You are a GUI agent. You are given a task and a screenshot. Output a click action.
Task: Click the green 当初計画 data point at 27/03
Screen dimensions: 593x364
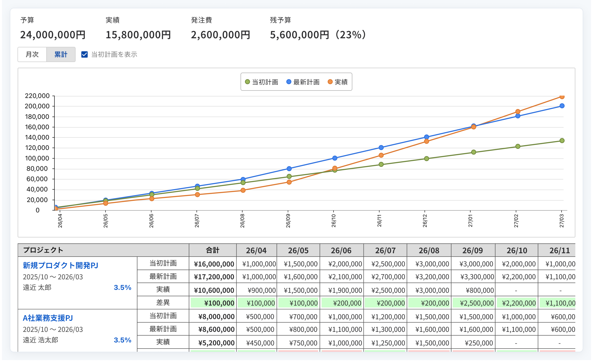[x=562, y=141]
